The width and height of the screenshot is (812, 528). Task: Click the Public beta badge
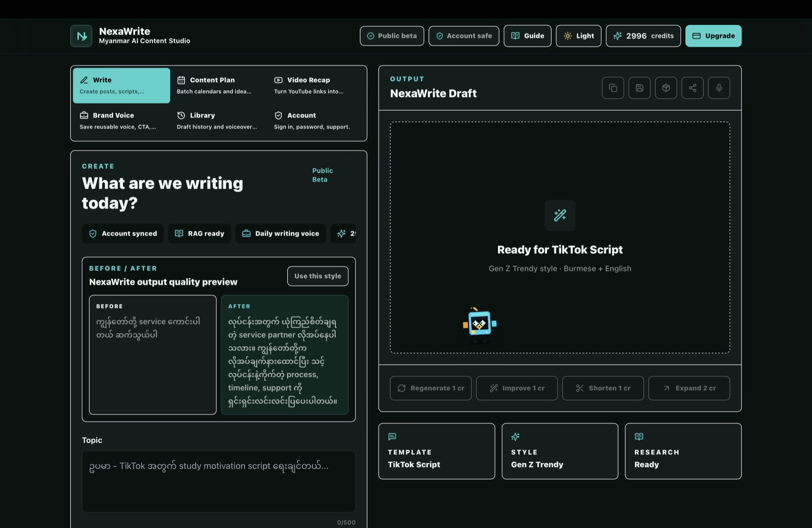click(392, 36)
